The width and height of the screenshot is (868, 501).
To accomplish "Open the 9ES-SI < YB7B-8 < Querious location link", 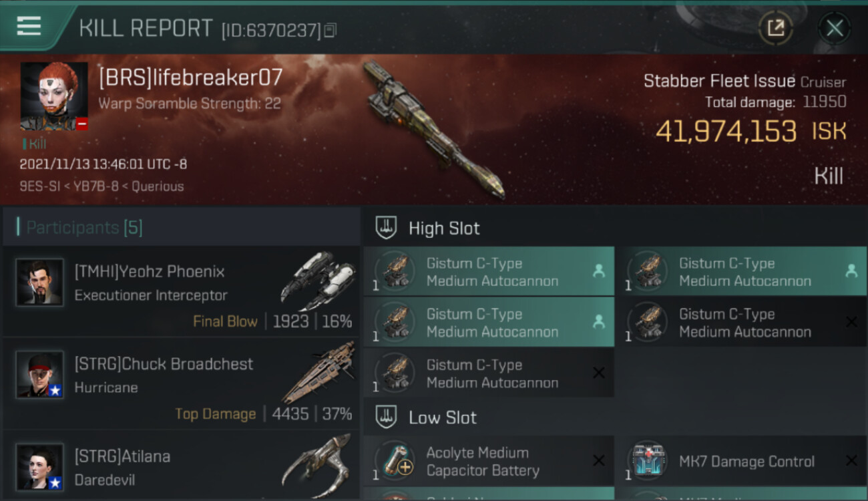I will point(101,186).
